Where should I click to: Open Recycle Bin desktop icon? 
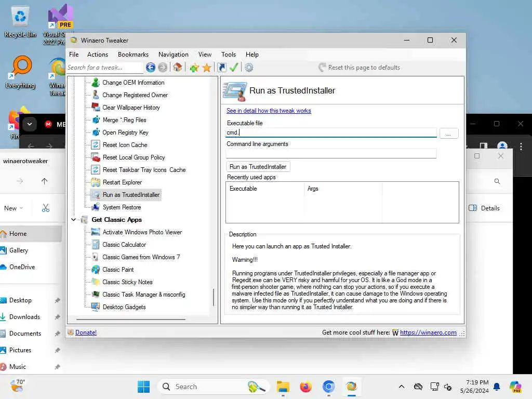(20, 22)
